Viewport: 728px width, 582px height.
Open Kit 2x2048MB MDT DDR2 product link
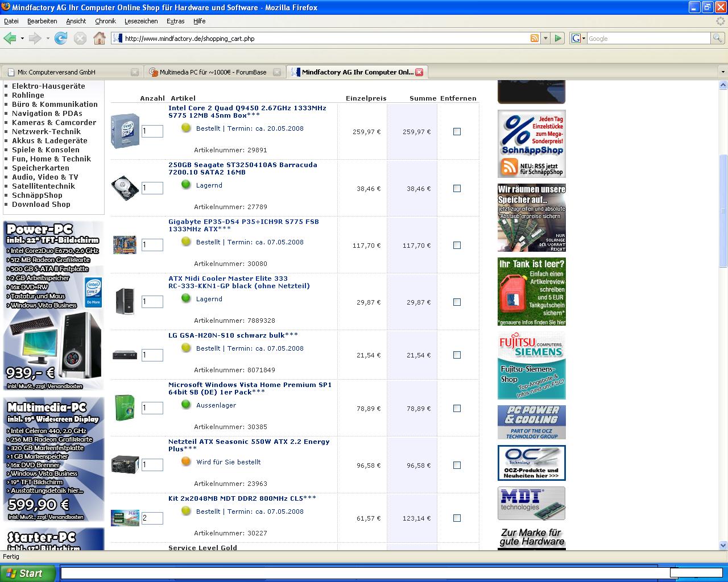[x=242, y=498]
